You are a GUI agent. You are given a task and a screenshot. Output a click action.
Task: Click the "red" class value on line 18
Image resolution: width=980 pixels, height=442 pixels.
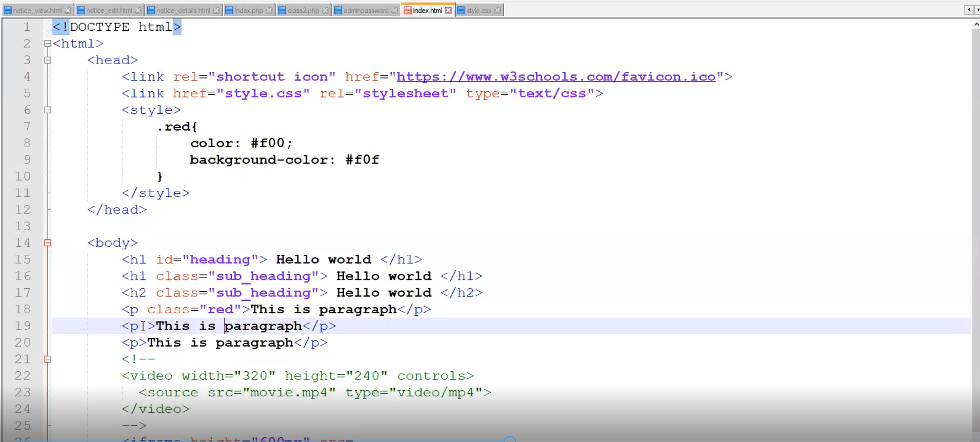pos(221,309)
